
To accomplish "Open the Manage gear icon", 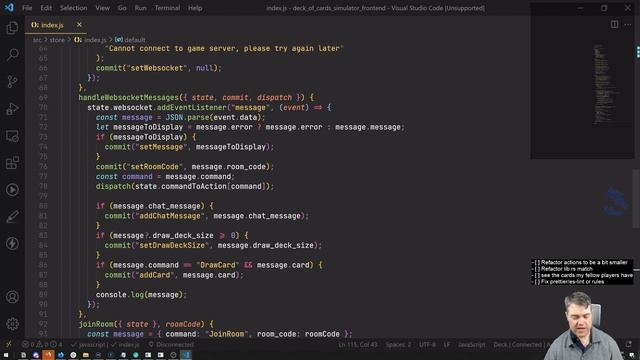I will point(12,324).
